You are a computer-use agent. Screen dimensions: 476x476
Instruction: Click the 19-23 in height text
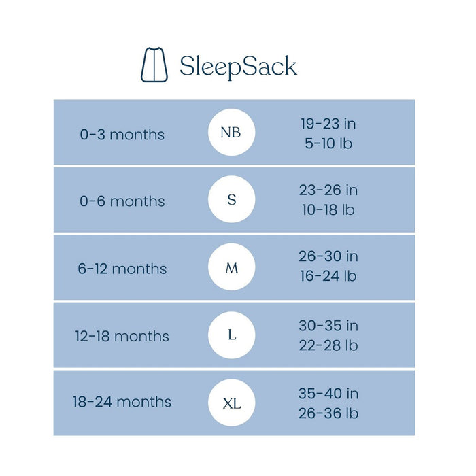328,124
